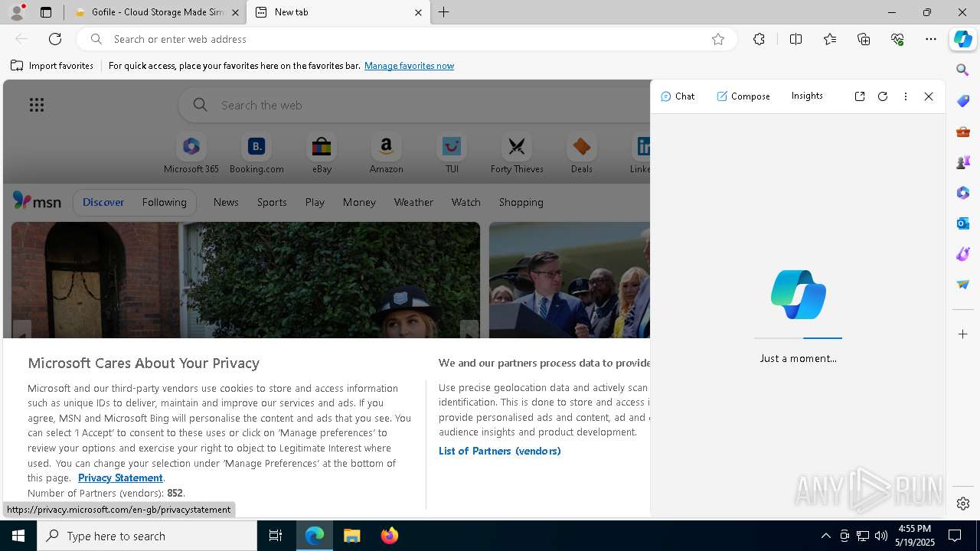This screenshot has height=551, width=980.
Task: Open the MSN app launcher grid
Action: click(x=37, y=105)
